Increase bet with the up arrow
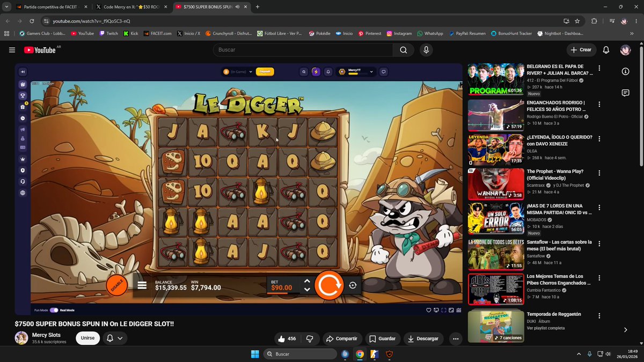644x362 pixels. tap(307, 281)
